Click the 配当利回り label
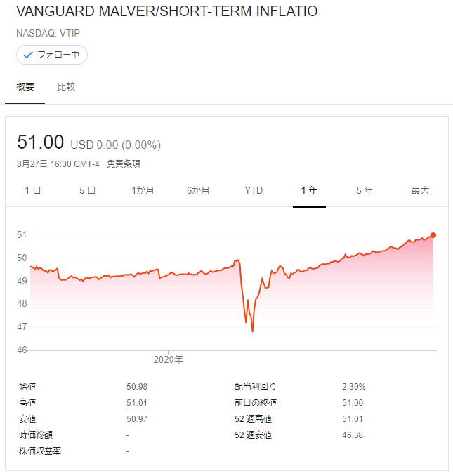 256,387
